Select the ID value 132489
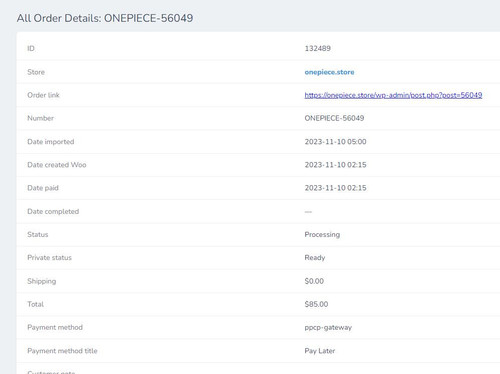Image resolution: width=500 pixels, height=374 pixels. [x=318, y=48]
